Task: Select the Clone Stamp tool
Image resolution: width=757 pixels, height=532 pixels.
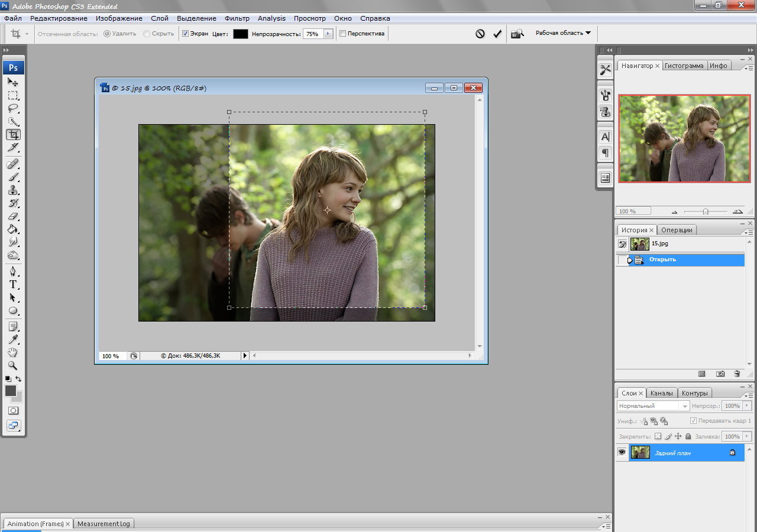Action: coord(13,190)
